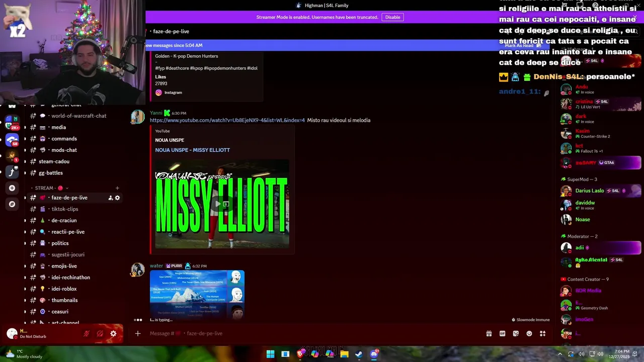
Task: Open the idei-rechinathon channel
Action: tap(70, 278)
